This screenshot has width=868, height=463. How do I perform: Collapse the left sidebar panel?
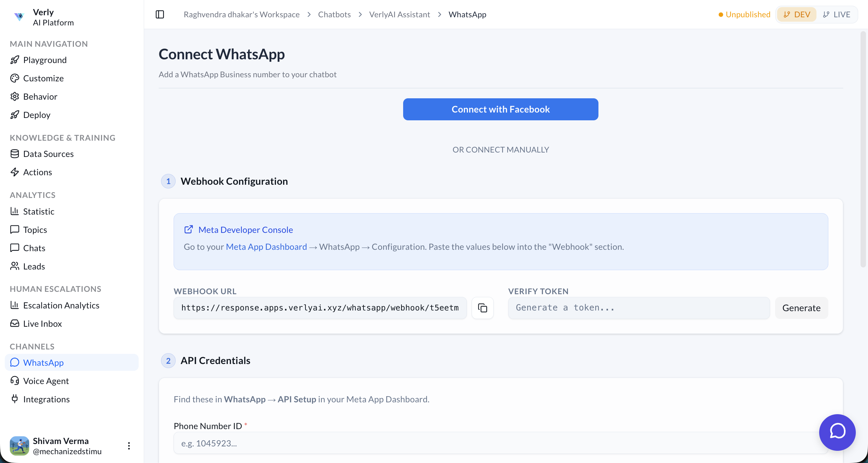160,14
